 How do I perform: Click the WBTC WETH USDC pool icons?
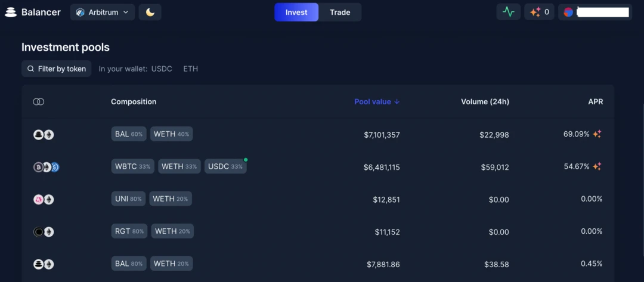tap(47, 167)
